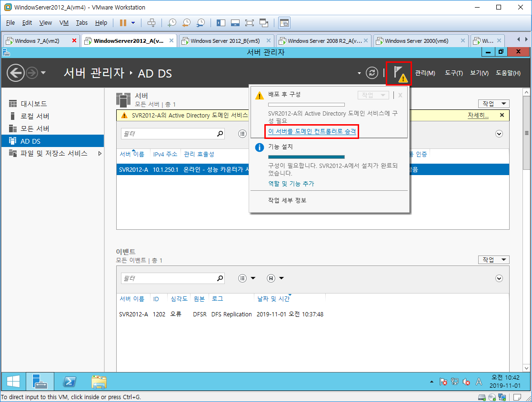Click 자세히... link on warning bar
This screenshot has height=402, width=532.
click(x=478, y=115)
